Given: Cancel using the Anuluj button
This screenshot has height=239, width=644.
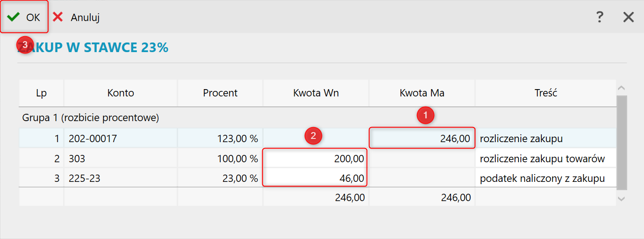Looking at the screenshot, I should click(76, 17).
